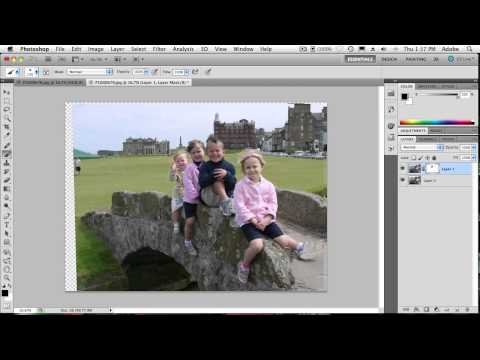Switch to Essentials workspace
480x360 pixels.
pyautogui.click(x=360, y=60)
